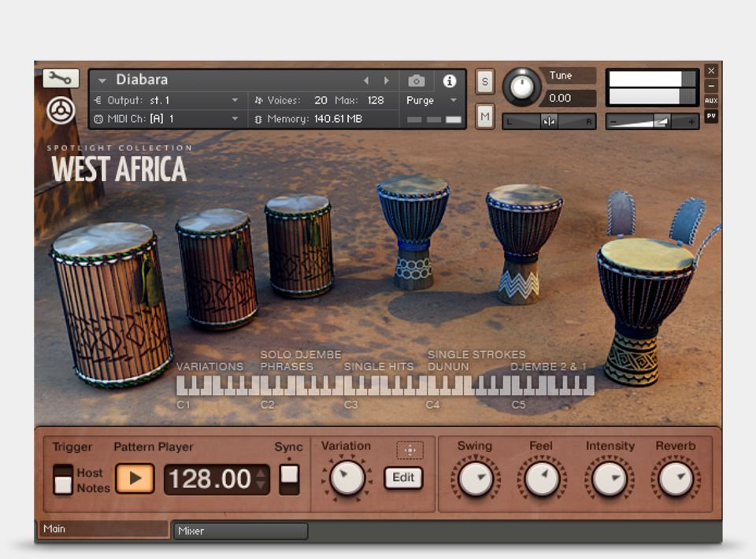
Task: Open the instrument info icon
Action: pyautogui.click(x=450, y=80)
